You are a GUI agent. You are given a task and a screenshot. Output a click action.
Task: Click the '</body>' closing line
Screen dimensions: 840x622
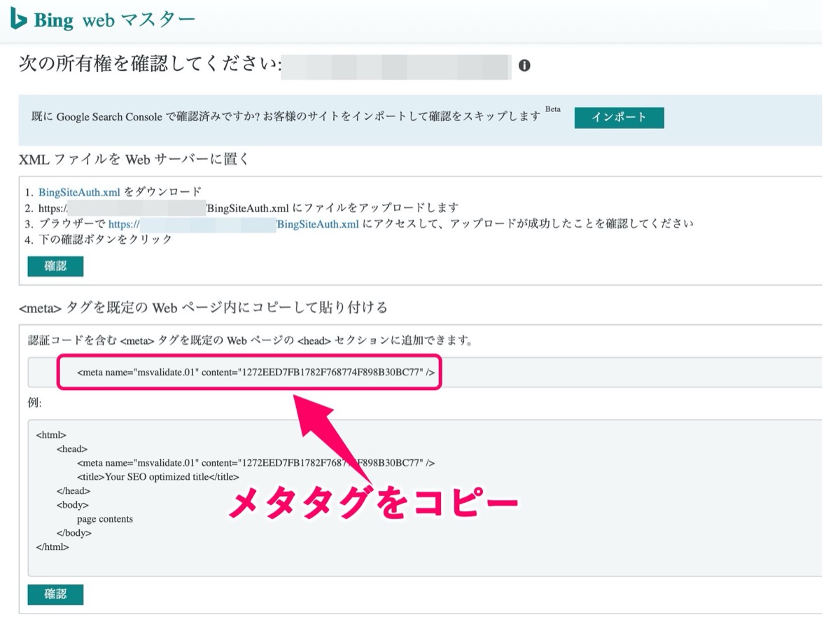[x=74, y=533]
